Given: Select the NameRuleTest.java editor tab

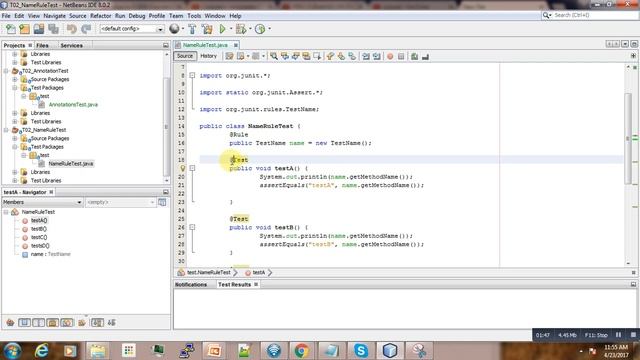Looking at the screenshot, I should (205, 45).
